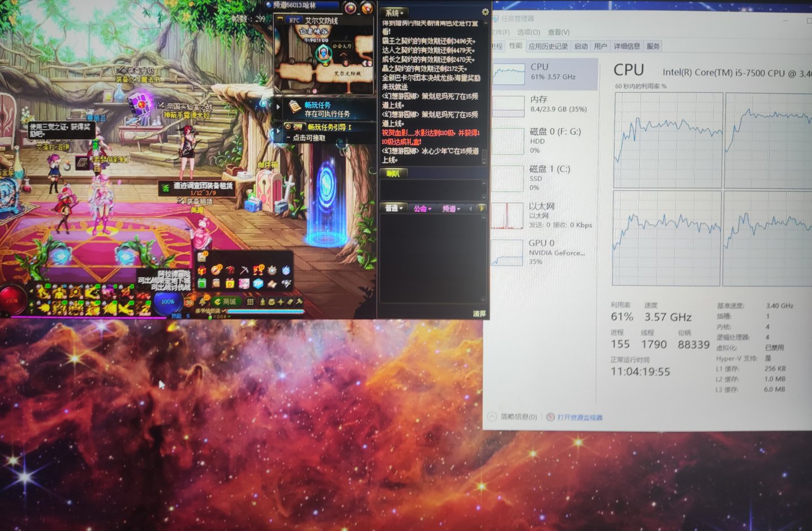
Task: Click the green chest icon
Action: tap(202, 283)
